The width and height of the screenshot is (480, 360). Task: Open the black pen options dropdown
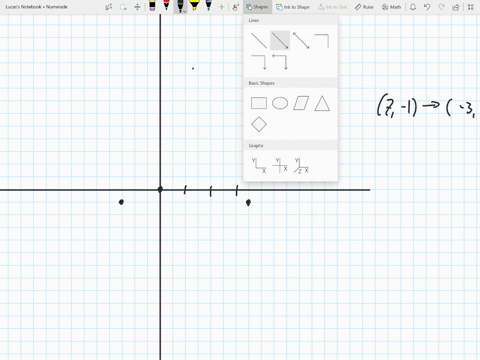click(x=184, y=11)
